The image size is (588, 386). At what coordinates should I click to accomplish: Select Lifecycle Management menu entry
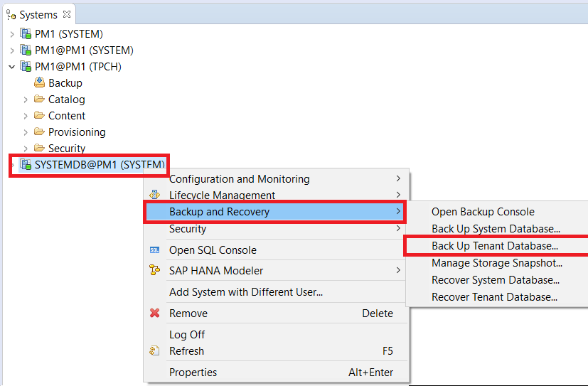276,195
